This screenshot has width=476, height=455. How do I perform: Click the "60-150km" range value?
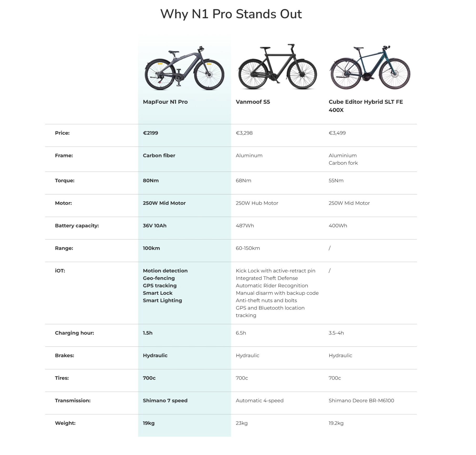[x=248, y=248]
